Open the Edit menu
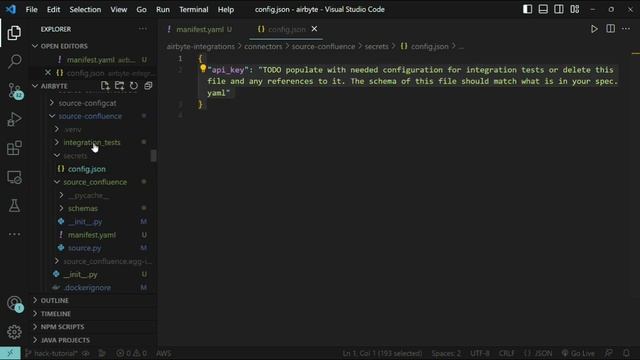 click(53, 9)
